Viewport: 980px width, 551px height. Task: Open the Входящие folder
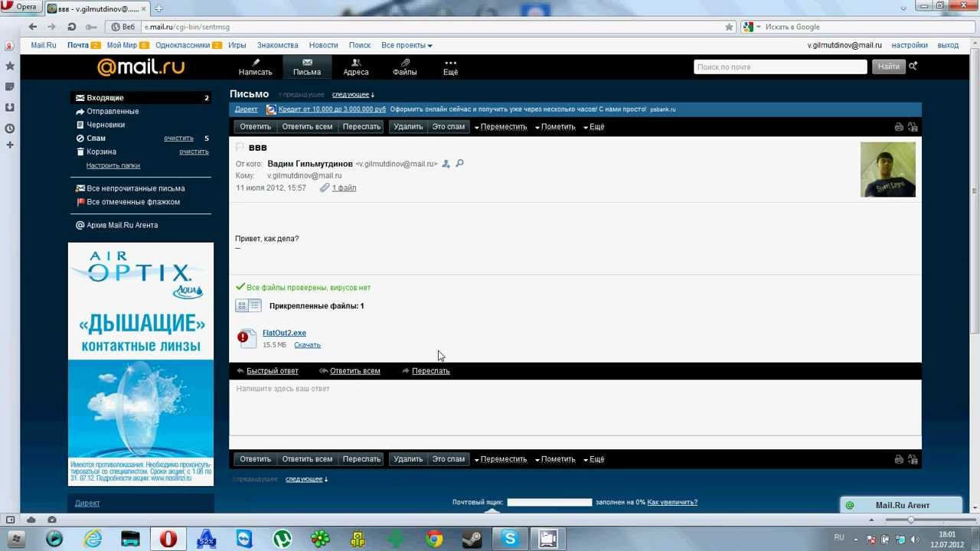(x=105, y=98)
